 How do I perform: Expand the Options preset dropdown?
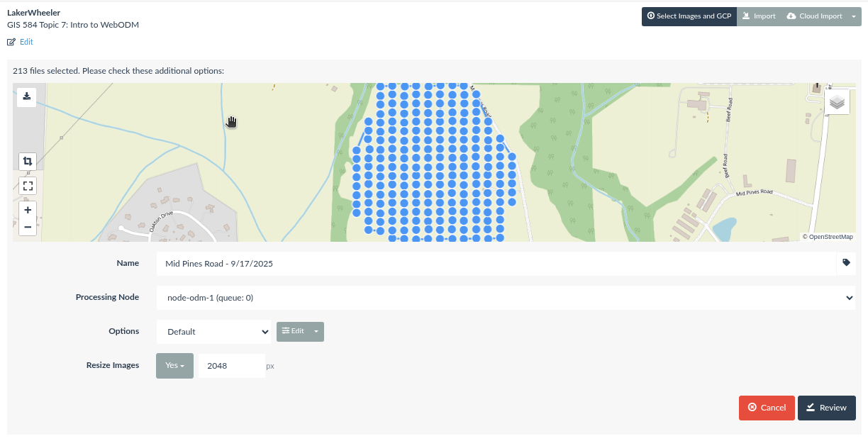coord(213,331)
